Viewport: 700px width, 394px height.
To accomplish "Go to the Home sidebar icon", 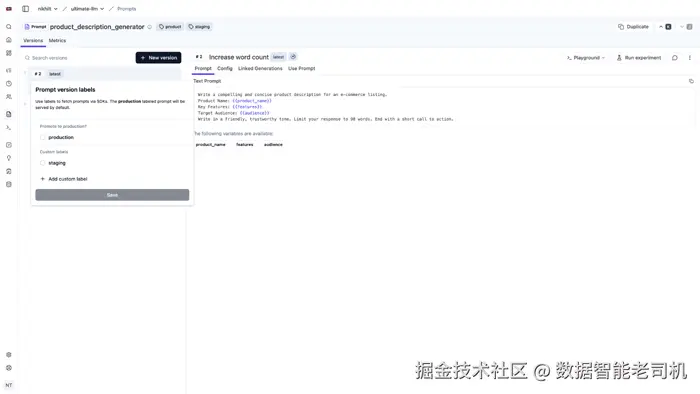I will (x=8, y=40).
